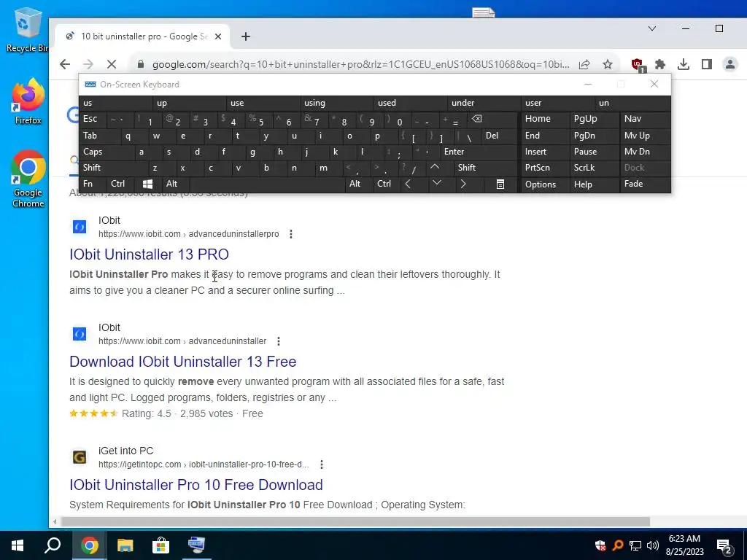747x560 pixels.
Task: Show Chrome downloads
Action: [684, 64]
